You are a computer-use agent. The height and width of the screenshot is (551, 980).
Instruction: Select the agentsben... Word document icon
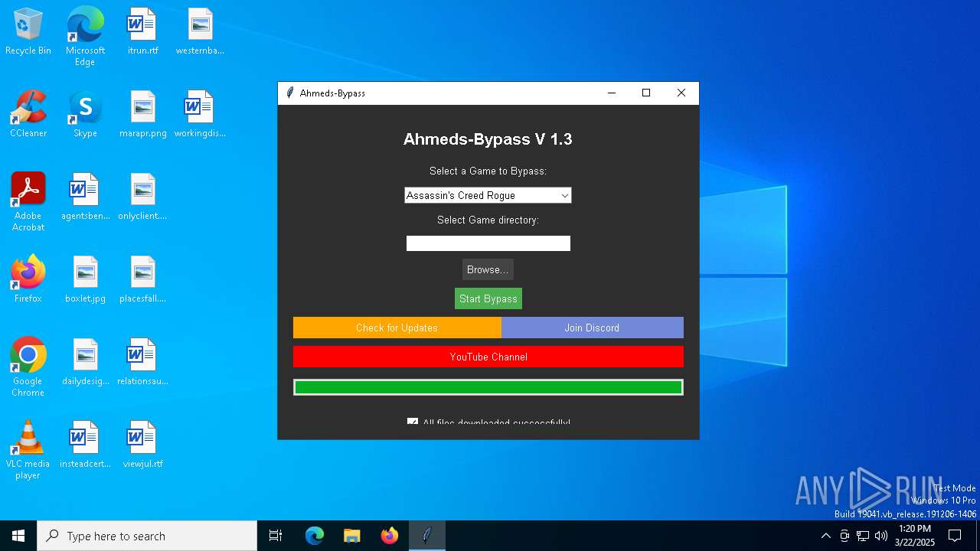tap(85, 197)
